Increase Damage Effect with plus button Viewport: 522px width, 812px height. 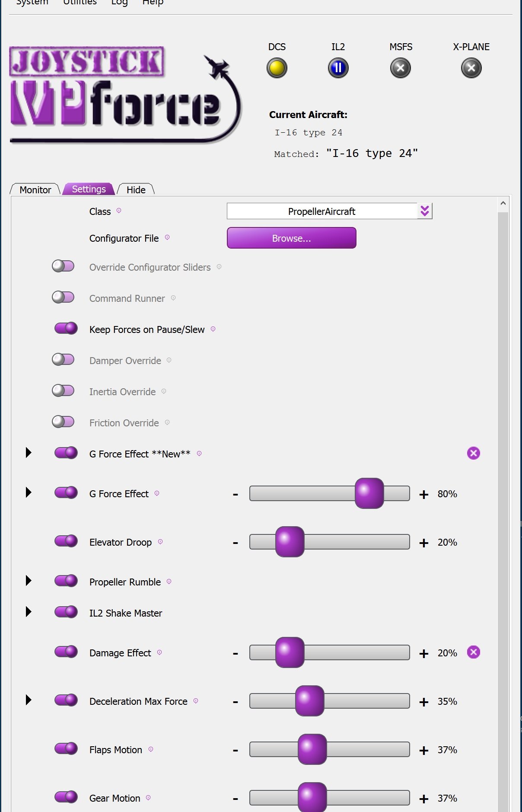pos(424,653)
